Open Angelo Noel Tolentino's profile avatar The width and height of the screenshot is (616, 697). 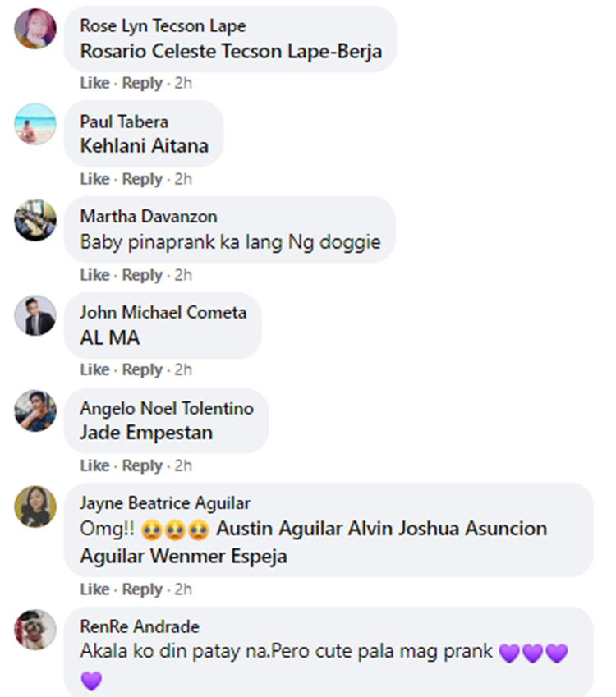point(35,410)
